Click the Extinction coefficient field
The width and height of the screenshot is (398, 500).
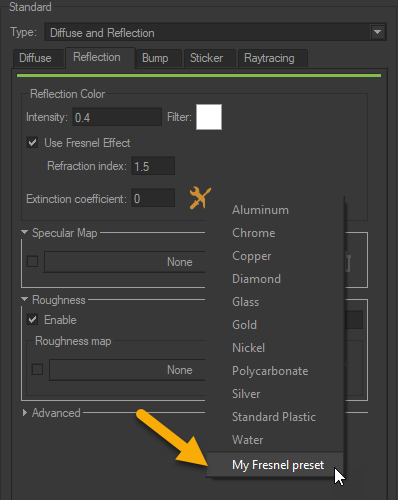pos(153,198)
